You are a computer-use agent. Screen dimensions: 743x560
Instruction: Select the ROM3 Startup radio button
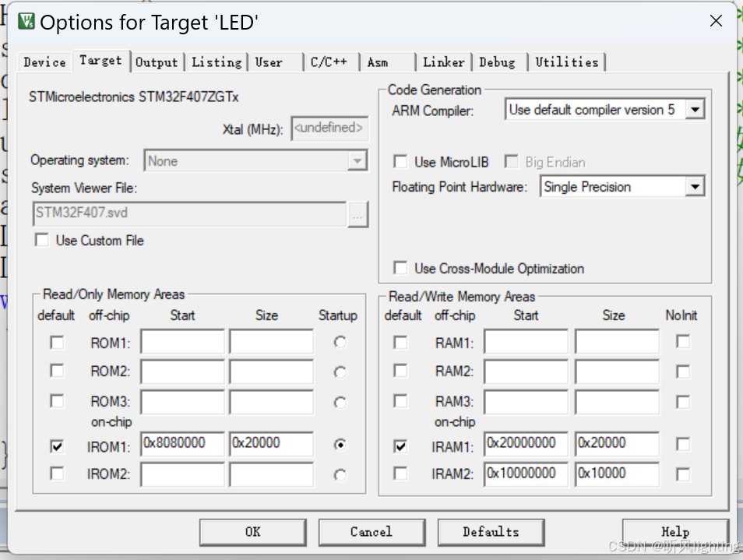click(340, 403)
